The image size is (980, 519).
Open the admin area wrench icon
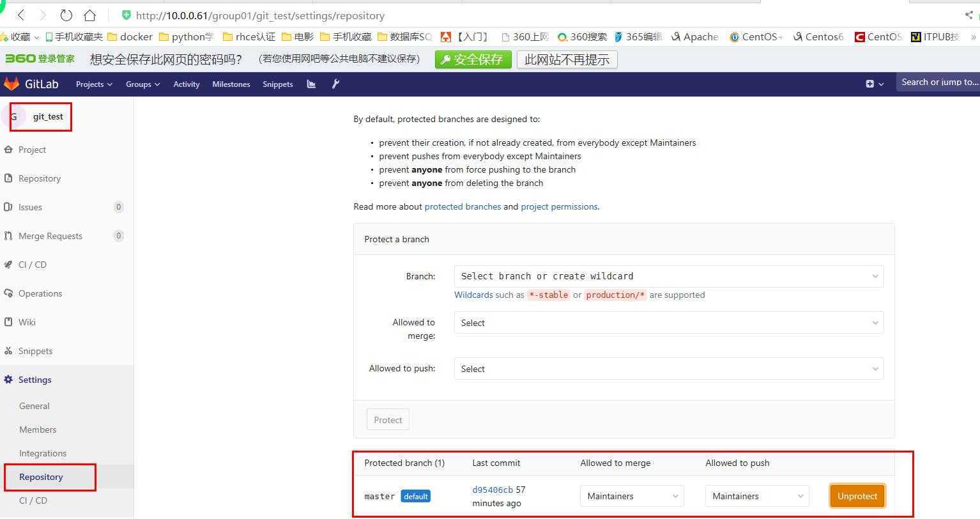pyautogui.click(x=335, y=84)
